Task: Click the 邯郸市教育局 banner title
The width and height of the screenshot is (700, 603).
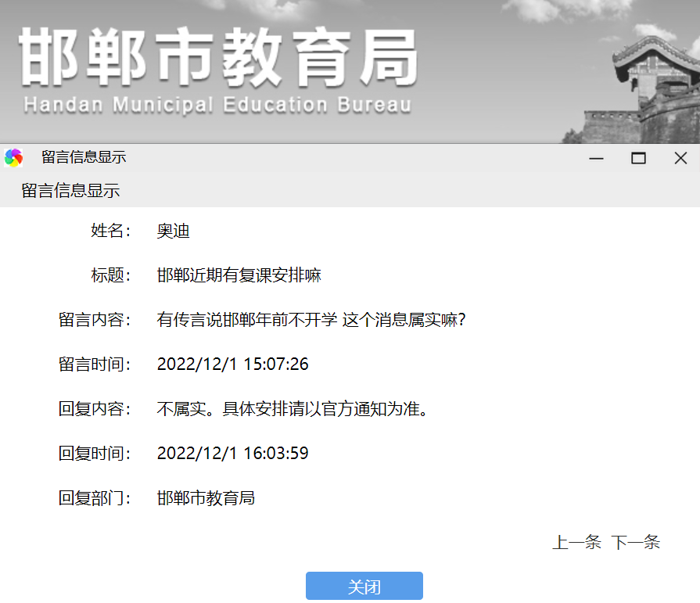Action: [218, 56]
